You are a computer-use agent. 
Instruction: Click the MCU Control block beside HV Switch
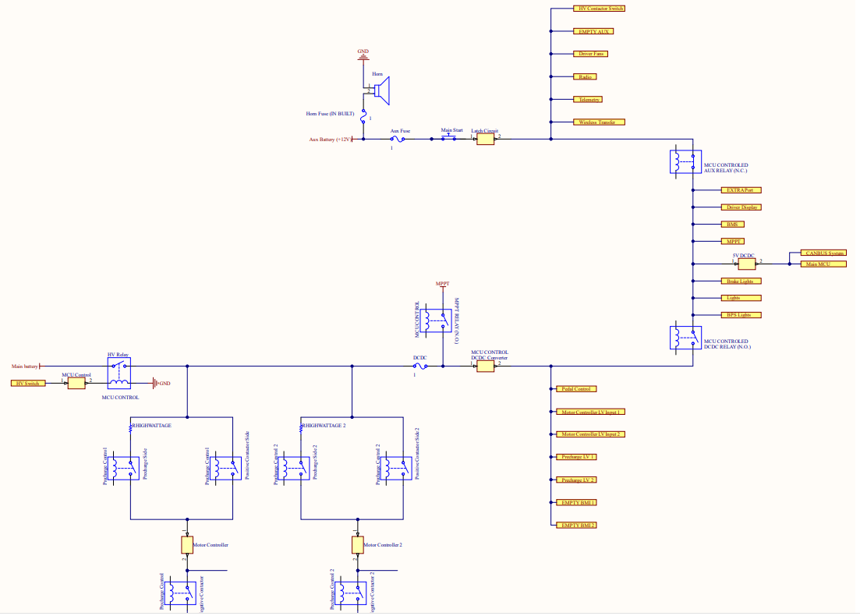[76, 384]
